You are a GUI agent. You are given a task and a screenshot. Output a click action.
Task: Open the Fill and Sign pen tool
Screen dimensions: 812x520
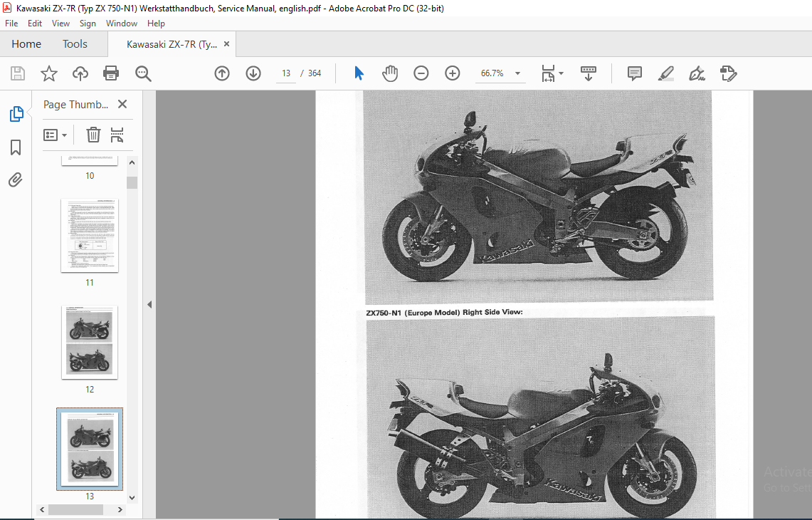pos(697,73)
